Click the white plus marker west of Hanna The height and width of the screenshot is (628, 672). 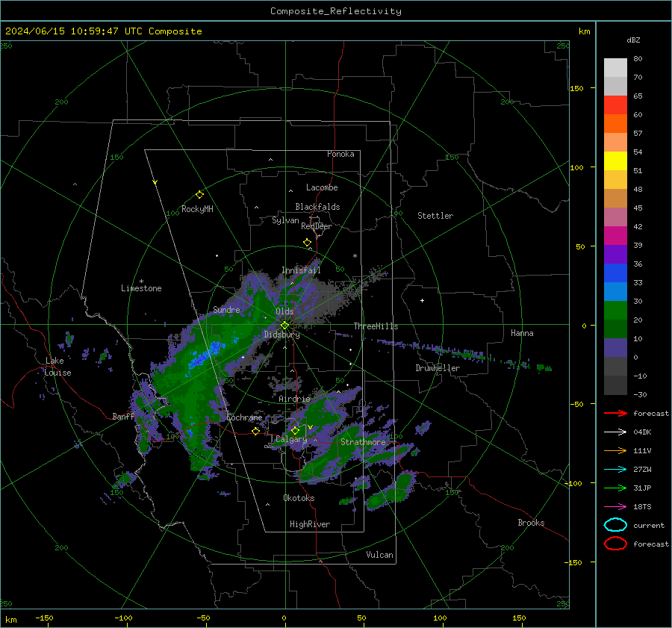point(422,300)
